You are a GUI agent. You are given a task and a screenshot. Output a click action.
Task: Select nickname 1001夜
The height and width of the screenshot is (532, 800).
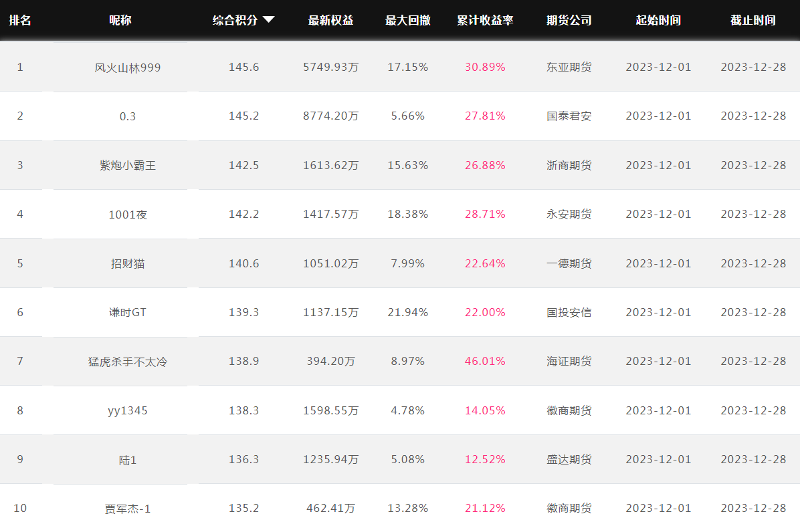click(128, 215)
